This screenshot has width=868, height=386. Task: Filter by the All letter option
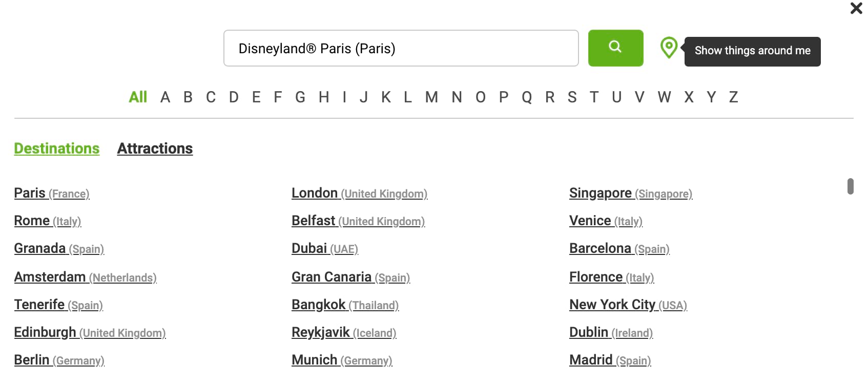point(138,97)
